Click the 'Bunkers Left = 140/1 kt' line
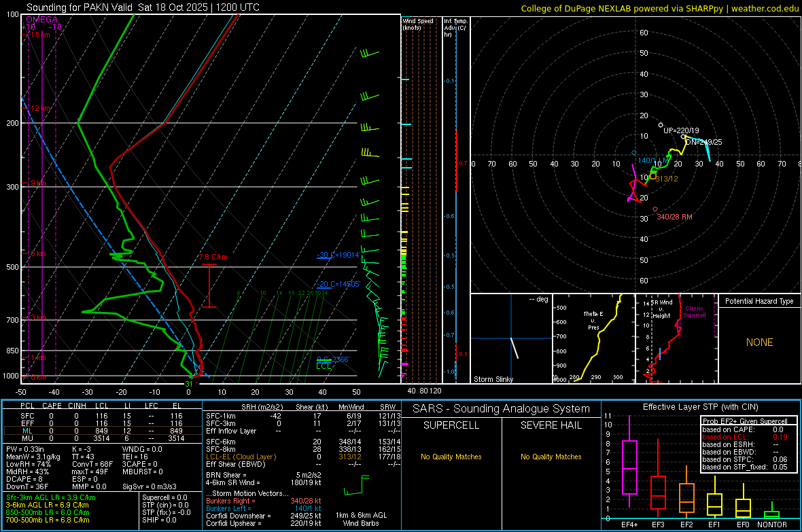 (x=264, y=508)
